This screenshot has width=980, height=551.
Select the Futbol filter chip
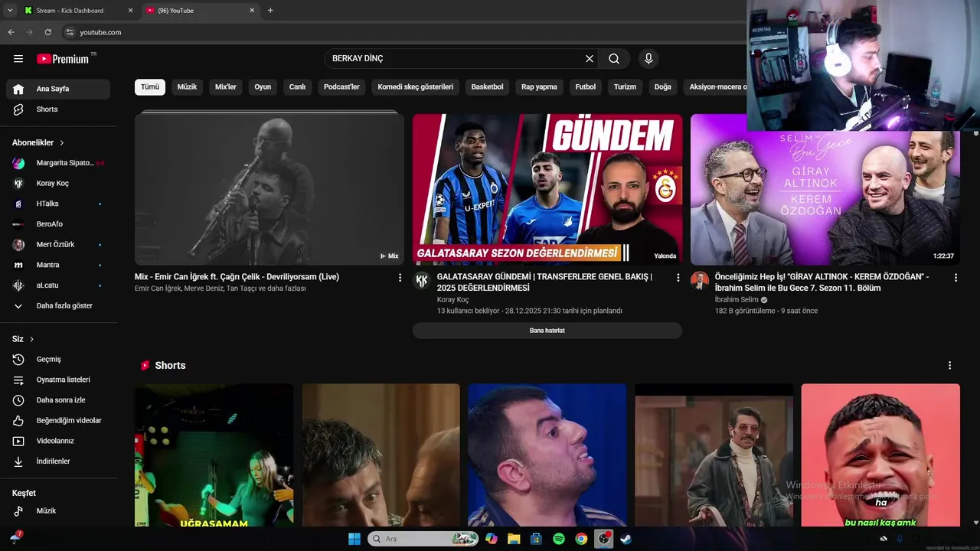point(586,86)
